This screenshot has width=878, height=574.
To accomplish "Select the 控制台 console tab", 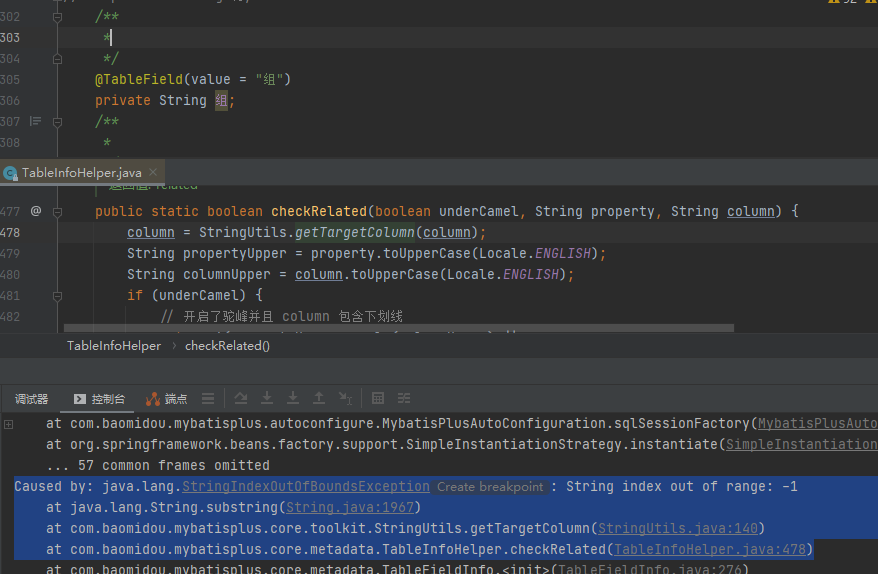I will click(99, 399).
